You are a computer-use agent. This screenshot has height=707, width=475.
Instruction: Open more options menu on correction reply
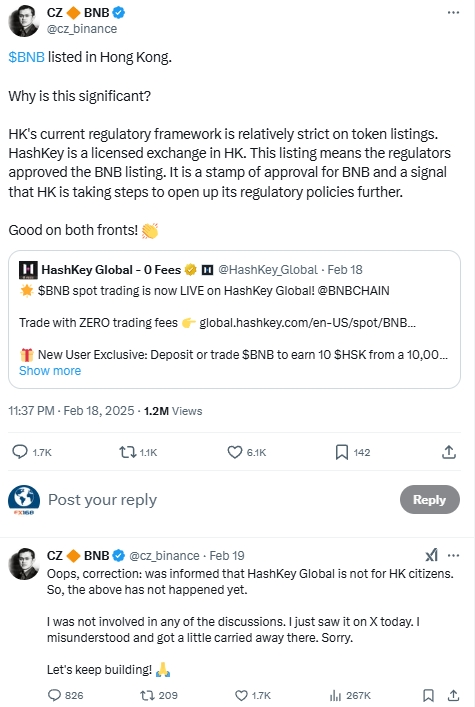[453, 555]
